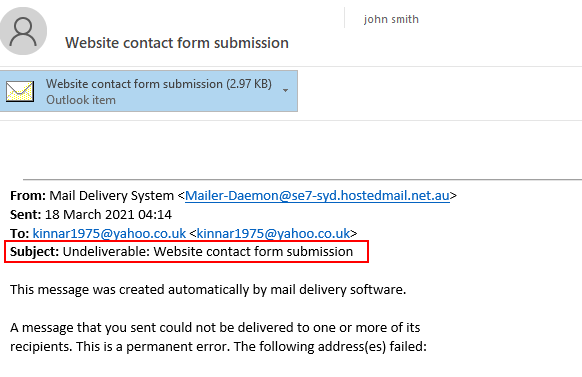Click the From: label in message header
This screenshot has height=377, width=582.
click(28, 196)
